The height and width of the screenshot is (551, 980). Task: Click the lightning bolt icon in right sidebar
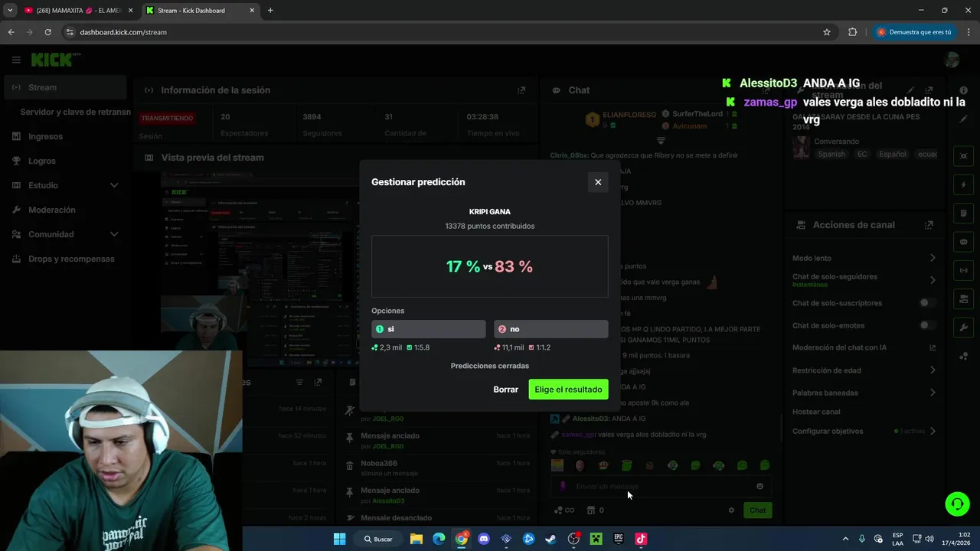pos(964,184)
